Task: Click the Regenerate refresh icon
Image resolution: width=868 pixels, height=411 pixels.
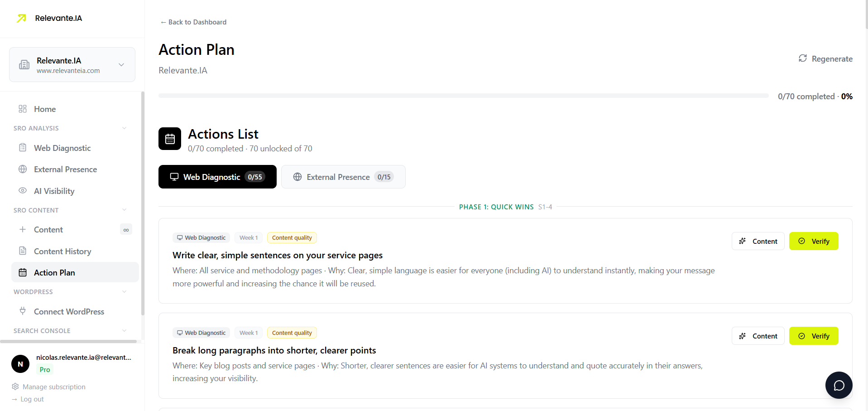Action: pyautogui.click(x=802, y=58)
